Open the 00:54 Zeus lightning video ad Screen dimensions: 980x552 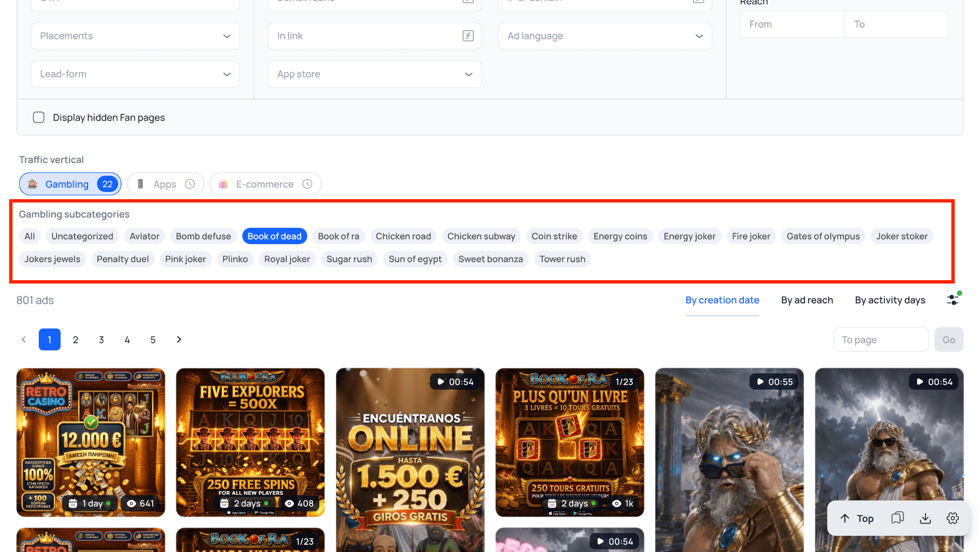[x=889, y=460]
